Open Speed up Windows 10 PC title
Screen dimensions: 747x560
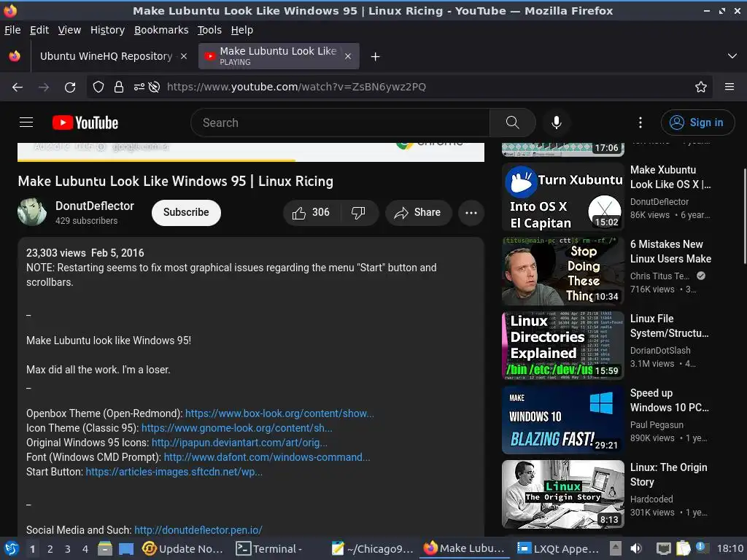(x=670, y=400)
